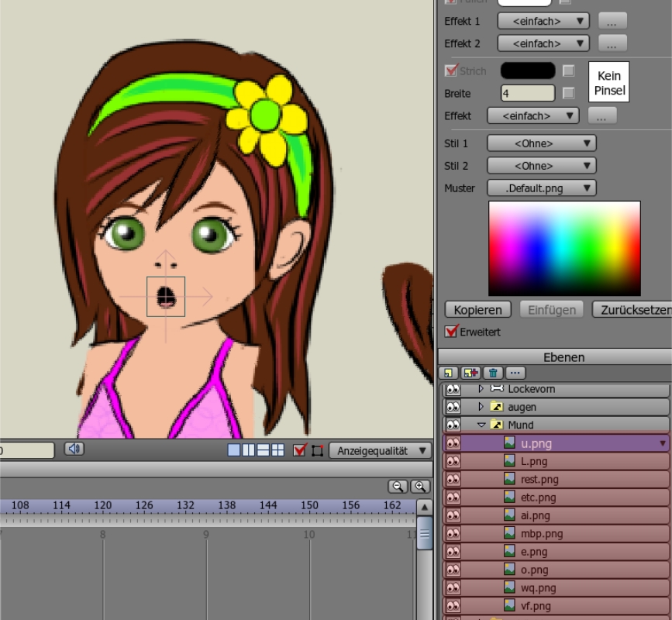Switch to the stacked two-view layout icon
Viewport: 672px width, 620px height.
(264, 450)
